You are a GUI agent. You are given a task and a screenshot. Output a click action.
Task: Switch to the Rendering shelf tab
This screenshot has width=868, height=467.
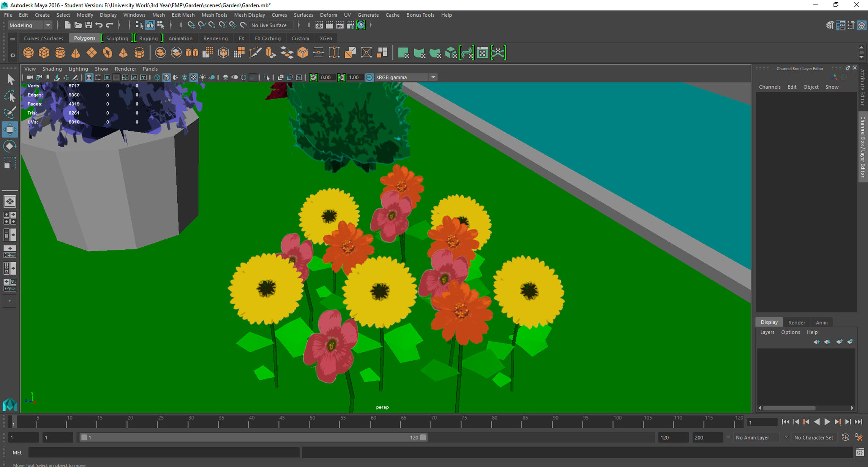coord(215,38)
